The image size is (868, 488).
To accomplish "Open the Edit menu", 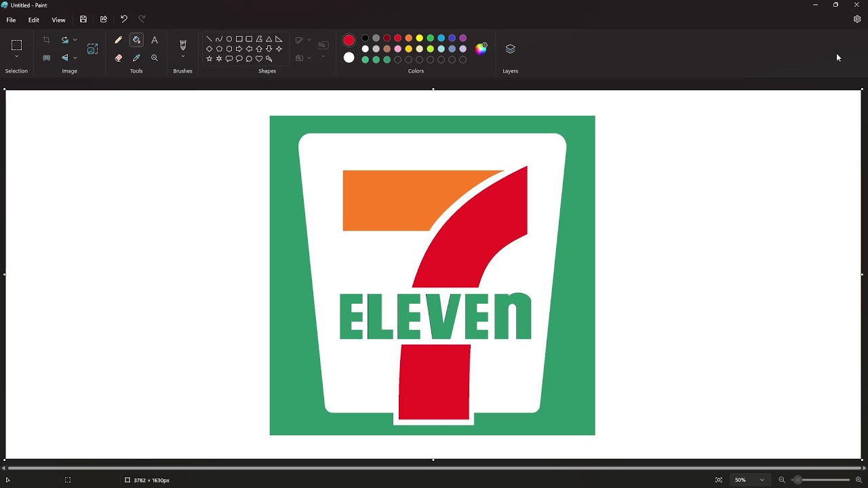I will (x=33, y=20).
